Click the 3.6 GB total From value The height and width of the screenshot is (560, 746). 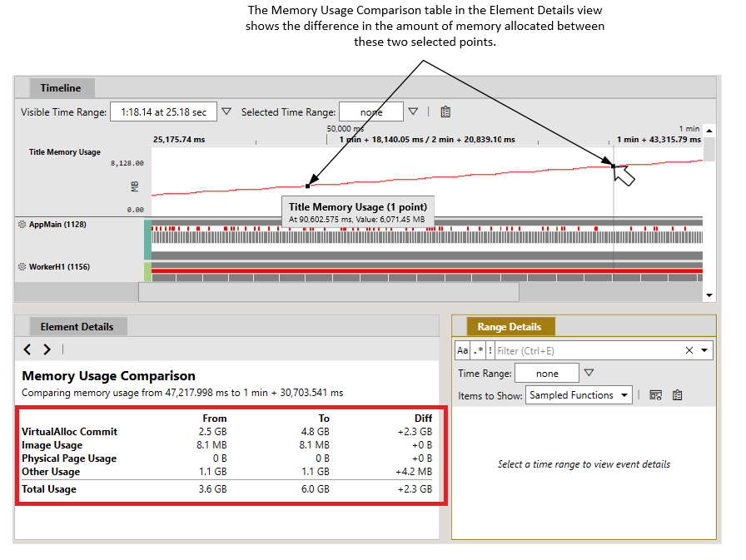tap(212, 489)
